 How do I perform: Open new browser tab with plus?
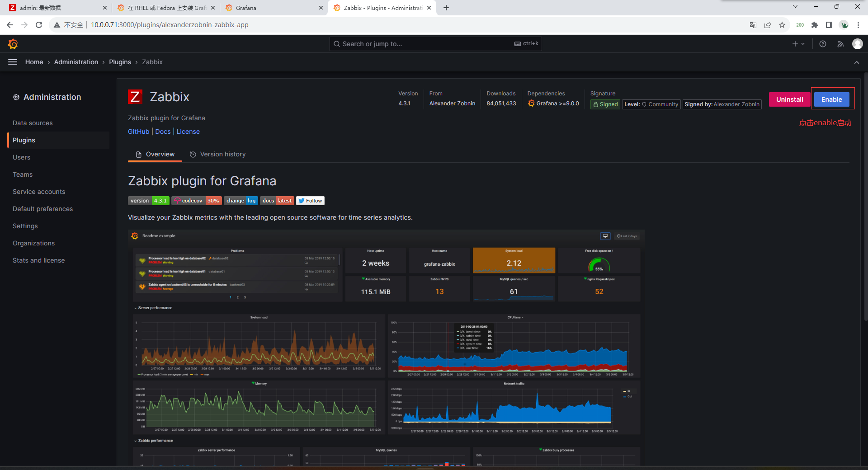446,8
